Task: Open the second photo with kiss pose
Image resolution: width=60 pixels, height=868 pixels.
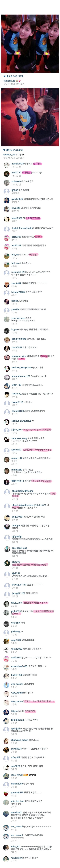Action: click(x=30, y=117)
